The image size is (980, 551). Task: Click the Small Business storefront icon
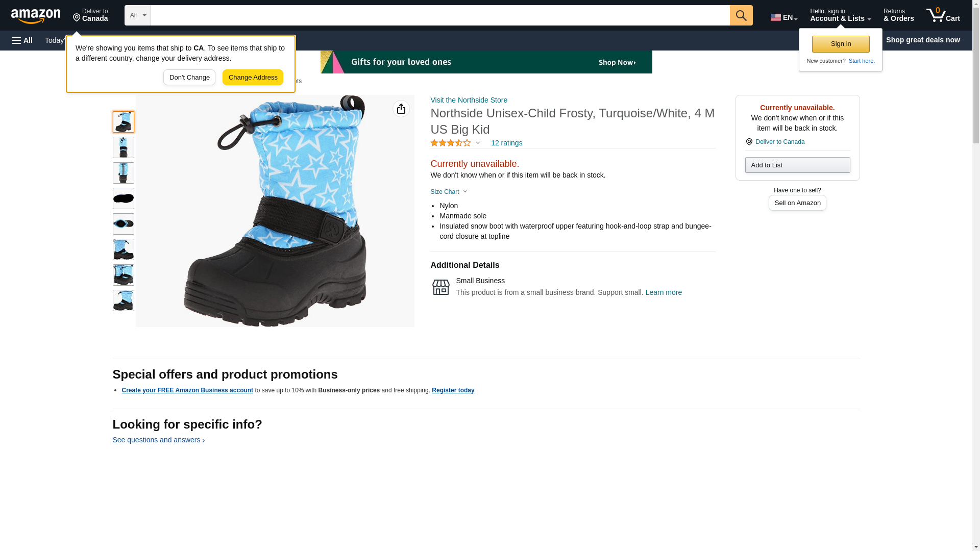pyautogui.click(x=440, y=287)
